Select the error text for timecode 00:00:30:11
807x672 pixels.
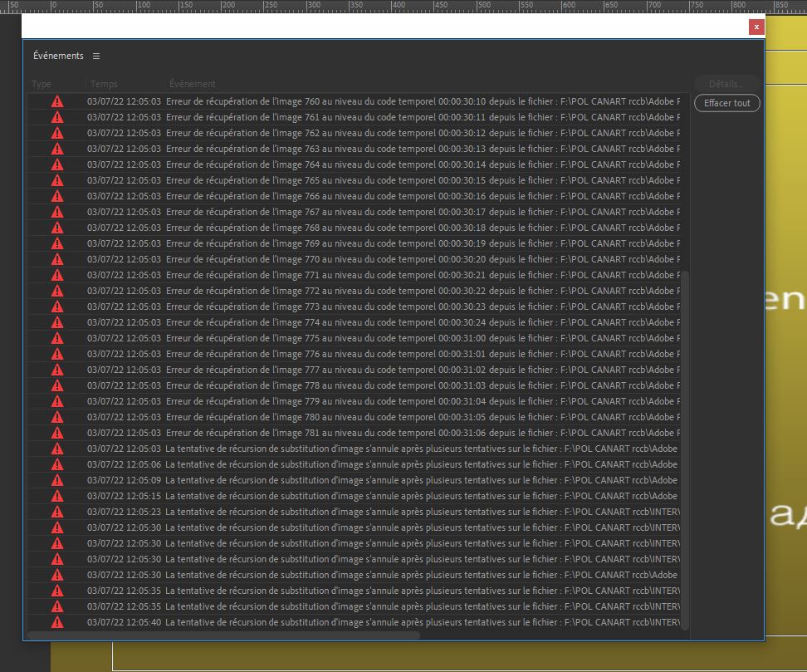click(423, 117)
